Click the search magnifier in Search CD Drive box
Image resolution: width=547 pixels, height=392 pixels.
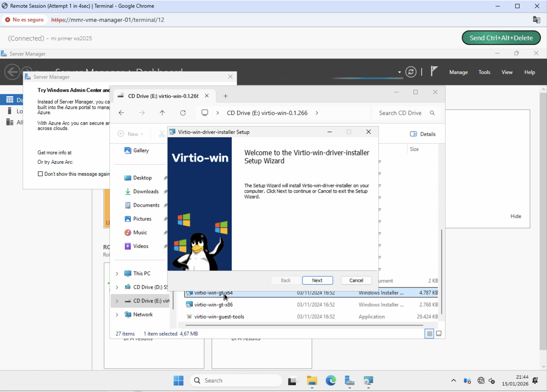[432, 113]
